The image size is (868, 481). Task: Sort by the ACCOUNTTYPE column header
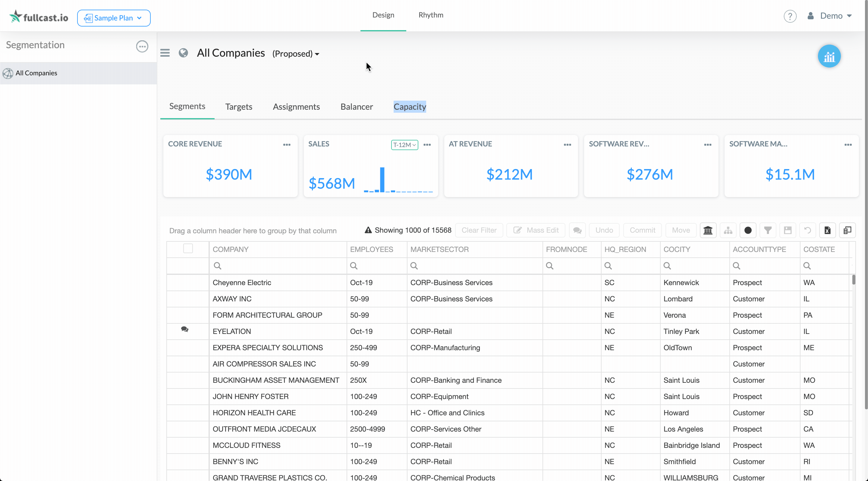[x=765, y=249]
